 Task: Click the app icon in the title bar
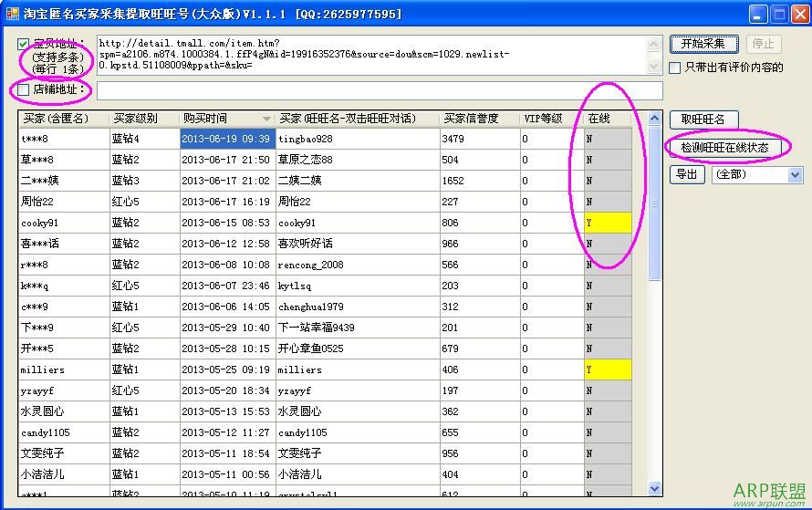[12, 14]
